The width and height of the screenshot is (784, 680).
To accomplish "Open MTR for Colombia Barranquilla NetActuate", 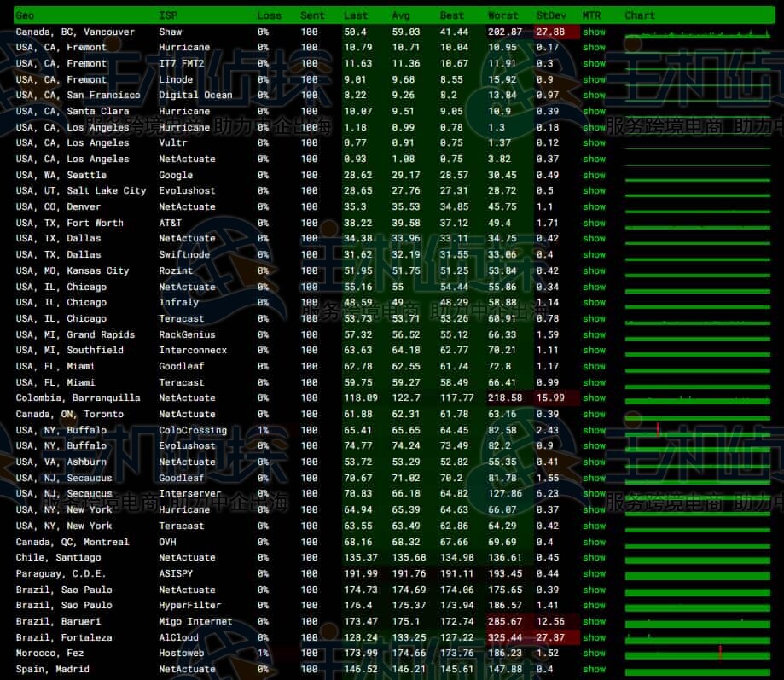I will [x=594, y=398].
